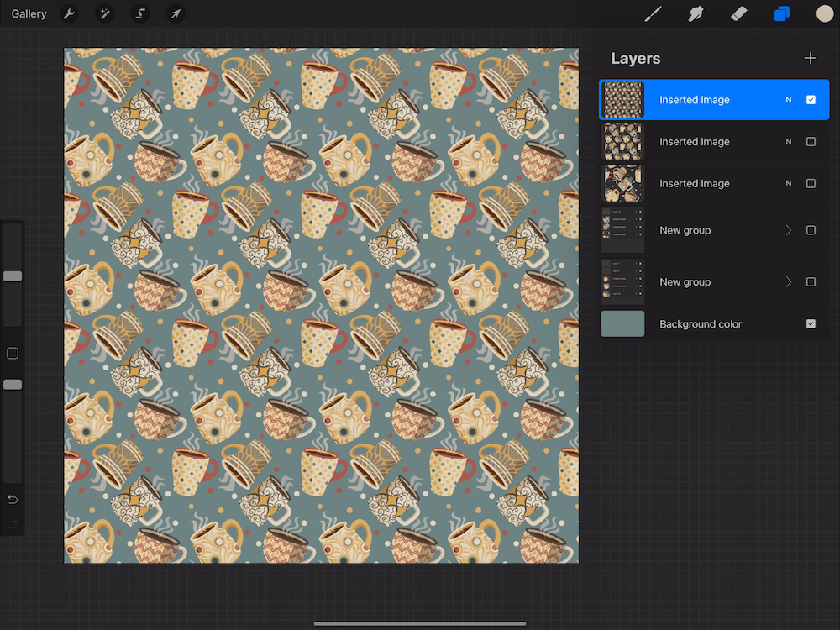The height and width of the screenshot is (630, 840).
Task: Open blend mode N on third Inserted Image layer
Action: click(x=788, y=184)
